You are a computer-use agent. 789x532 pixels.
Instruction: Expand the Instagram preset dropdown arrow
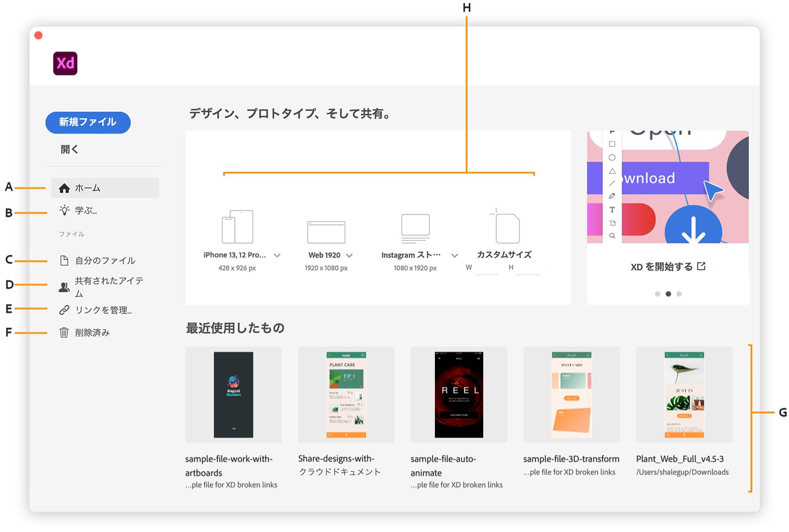[454, 255]
